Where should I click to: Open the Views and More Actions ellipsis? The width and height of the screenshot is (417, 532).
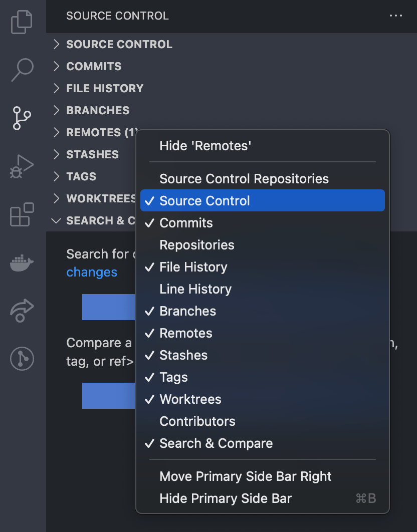click(396, 16)
